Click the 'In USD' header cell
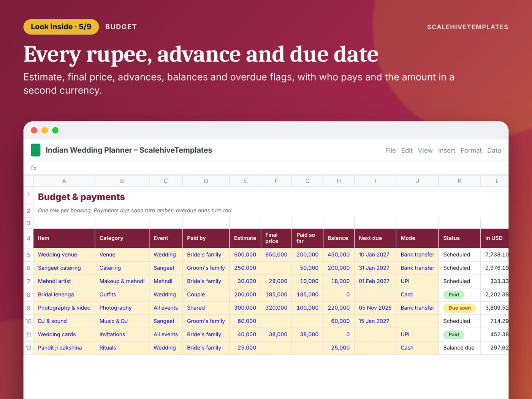Image resolution: width=532 pixels, height=399 pixels. point(494,238)
